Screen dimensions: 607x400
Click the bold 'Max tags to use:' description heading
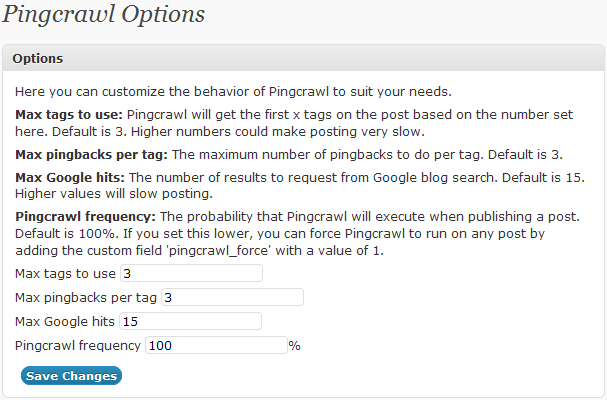(69, 115)
